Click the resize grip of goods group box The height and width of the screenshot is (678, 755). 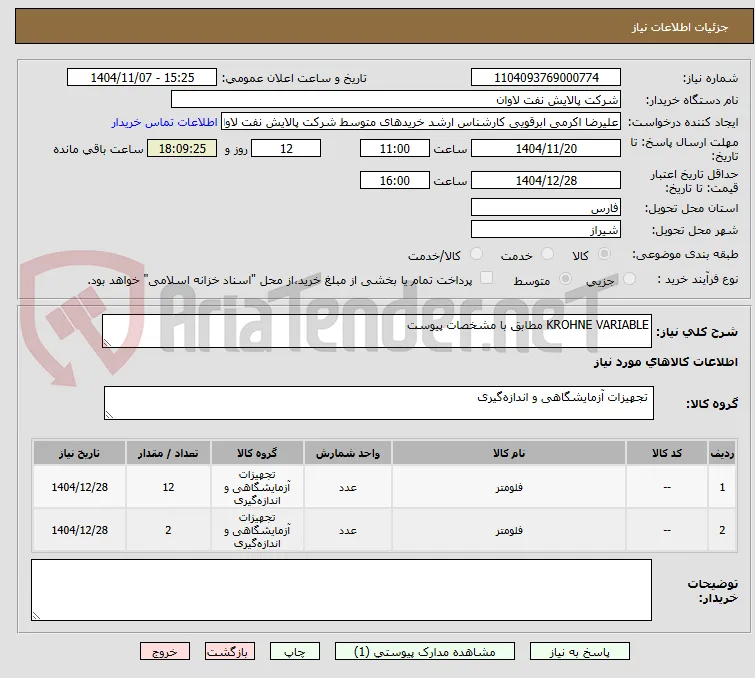click(109, 414)
